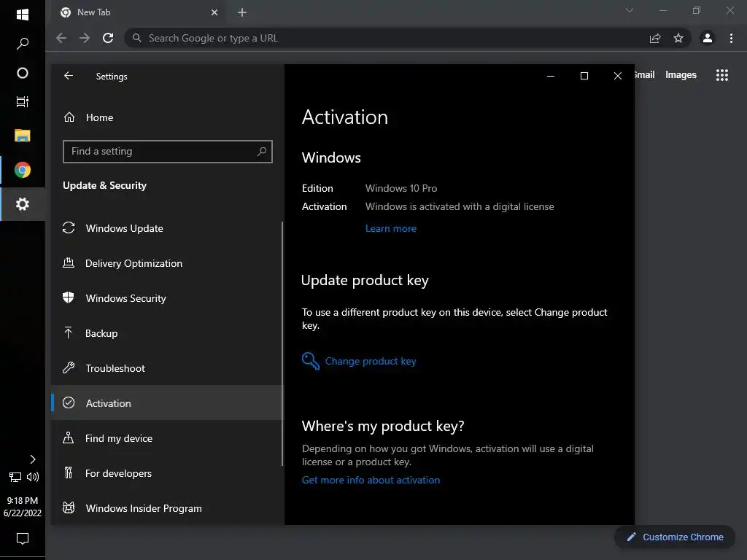747x560 pixels.
Task: Click the Windows Insider Program icon
Action: click(69, 508)
